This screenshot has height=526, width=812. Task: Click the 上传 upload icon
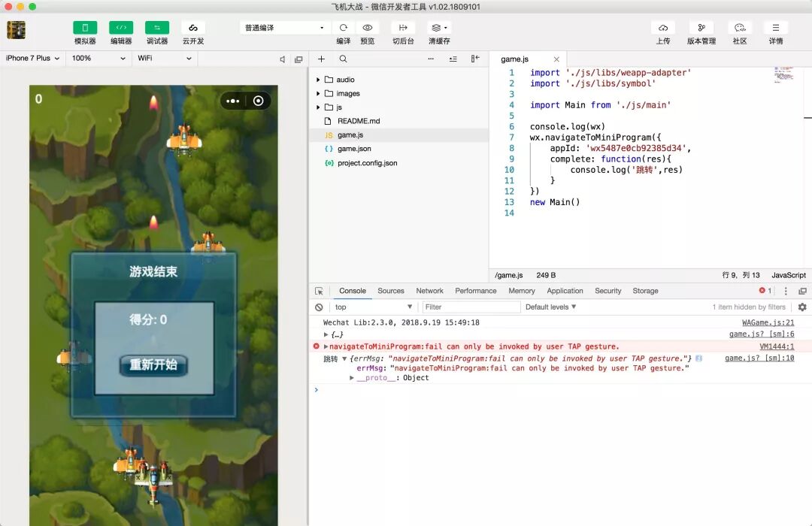tap(663, 28)
